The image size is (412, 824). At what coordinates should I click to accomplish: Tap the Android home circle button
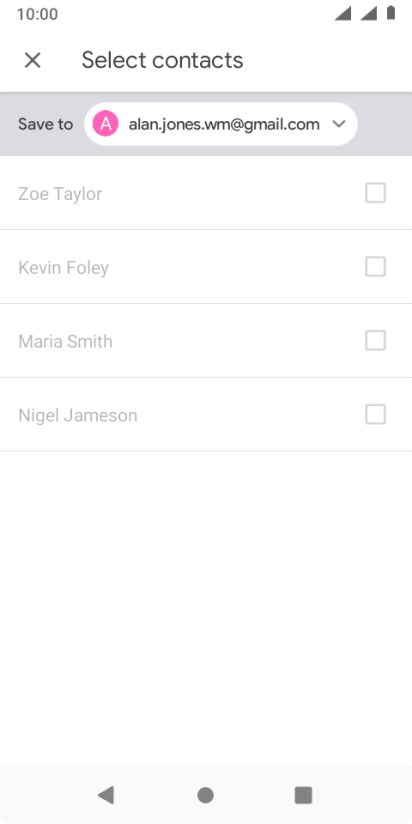pos(205,795)
